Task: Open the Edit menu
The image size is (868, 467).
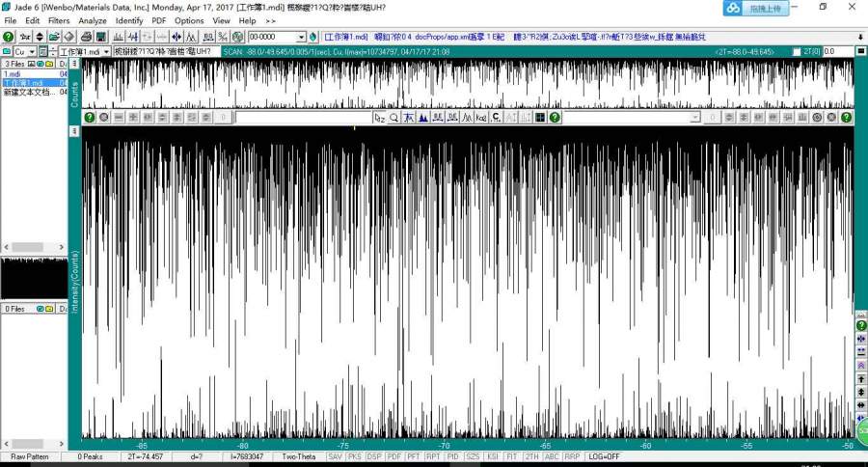Action: click(32, 20)
